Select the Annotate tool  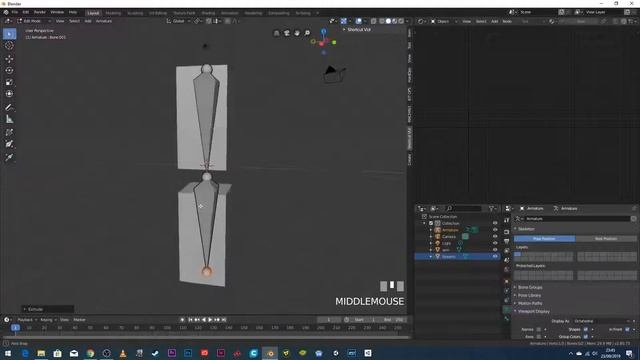point(9,107)
